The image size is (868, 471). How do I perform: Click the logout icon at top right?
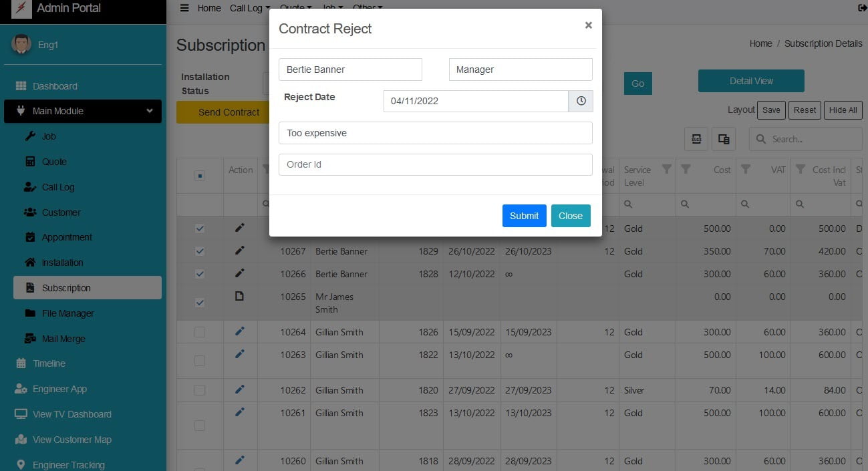tap(861, 8)
